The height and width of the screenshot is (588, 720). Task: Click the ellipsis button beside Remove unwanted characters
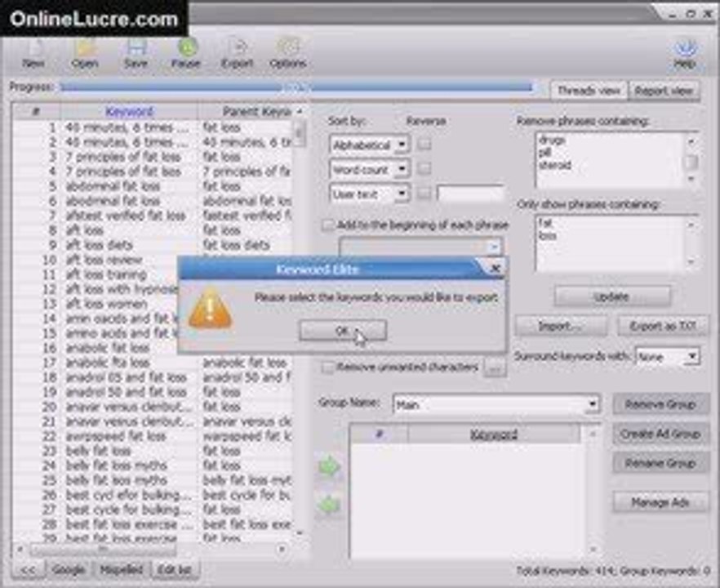pos(495,368)
